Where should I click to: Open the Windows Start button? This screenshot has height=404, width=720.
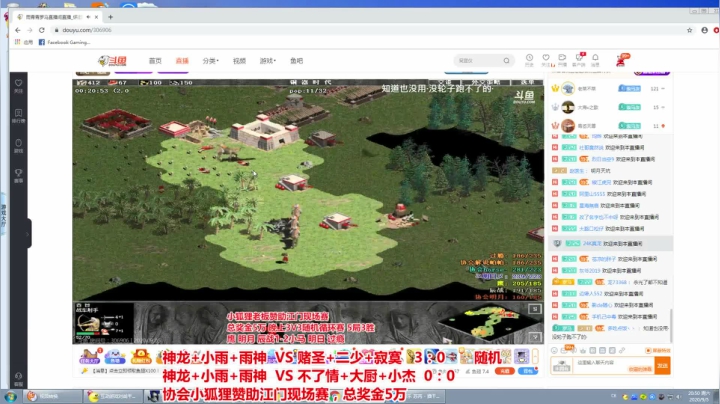pyautogui.click(x=11, y=396)
